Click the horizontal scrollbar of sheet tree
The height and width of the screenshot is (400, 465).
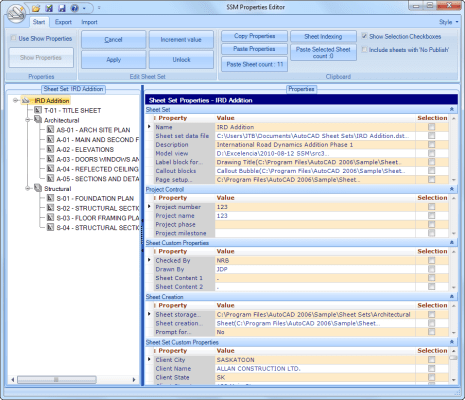(73, 379)
